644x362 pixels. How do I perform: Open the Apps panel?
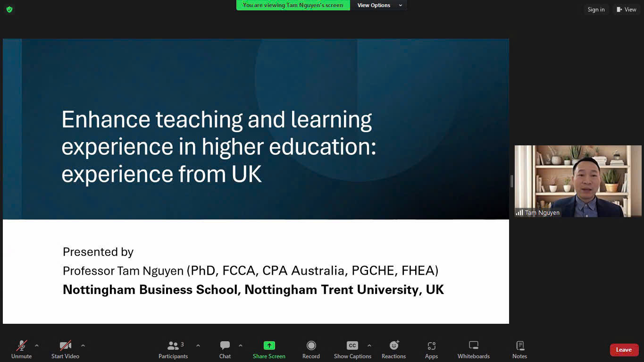click(431, 350)
